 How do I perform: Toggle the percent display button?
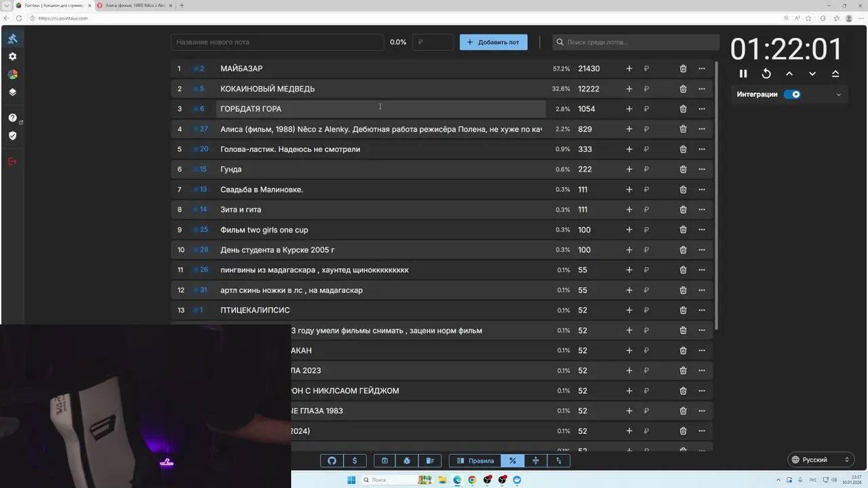513,461
